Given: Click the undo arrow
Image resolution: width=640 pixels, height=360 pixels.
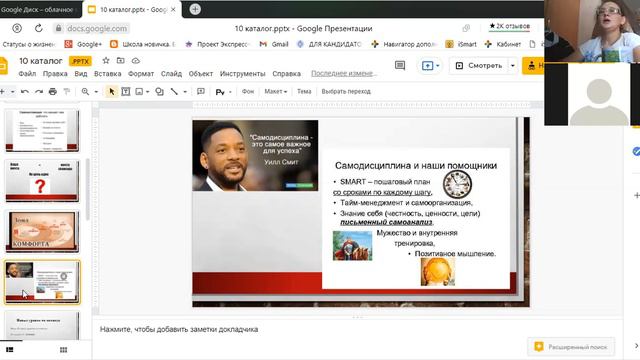Looking at the screenshot, I should point(25,91).
